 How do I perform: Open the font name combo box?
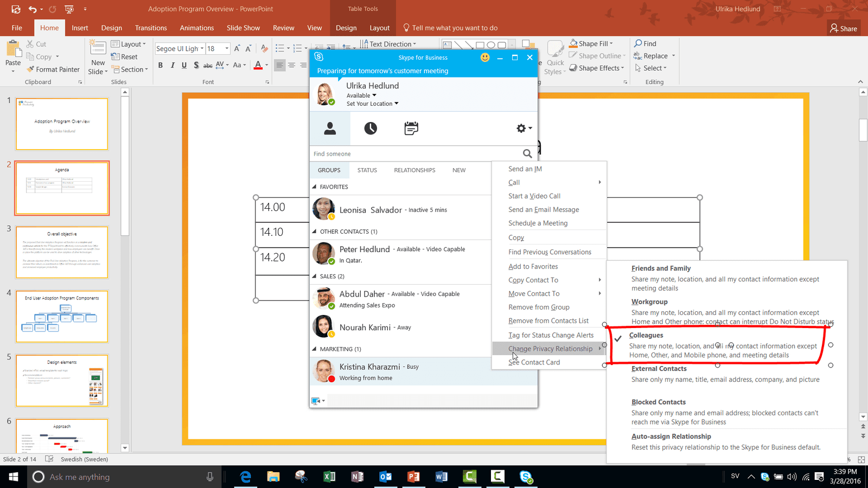pos(179,49)
